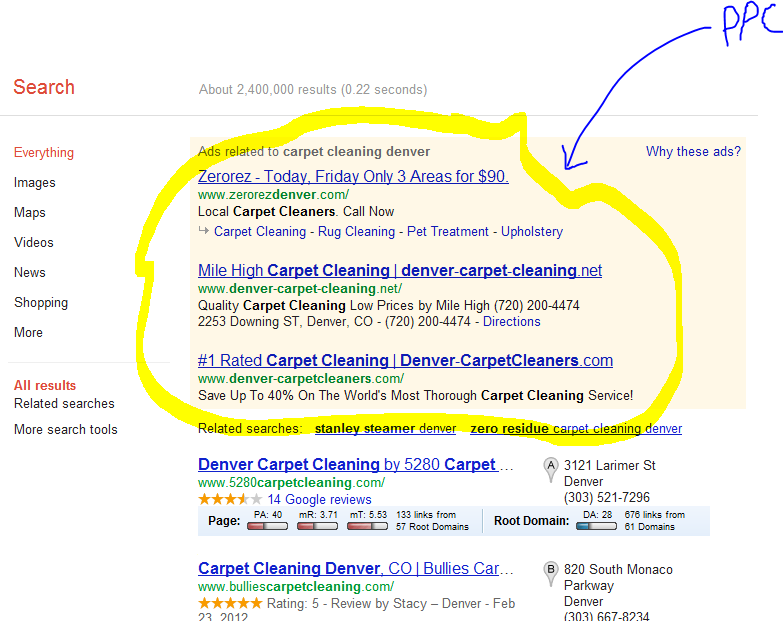The height and width of the screenshot is (621, 783).
Task: Open the Zerorez Friday 3 Areas ad
Action: (x=353, y=176)
